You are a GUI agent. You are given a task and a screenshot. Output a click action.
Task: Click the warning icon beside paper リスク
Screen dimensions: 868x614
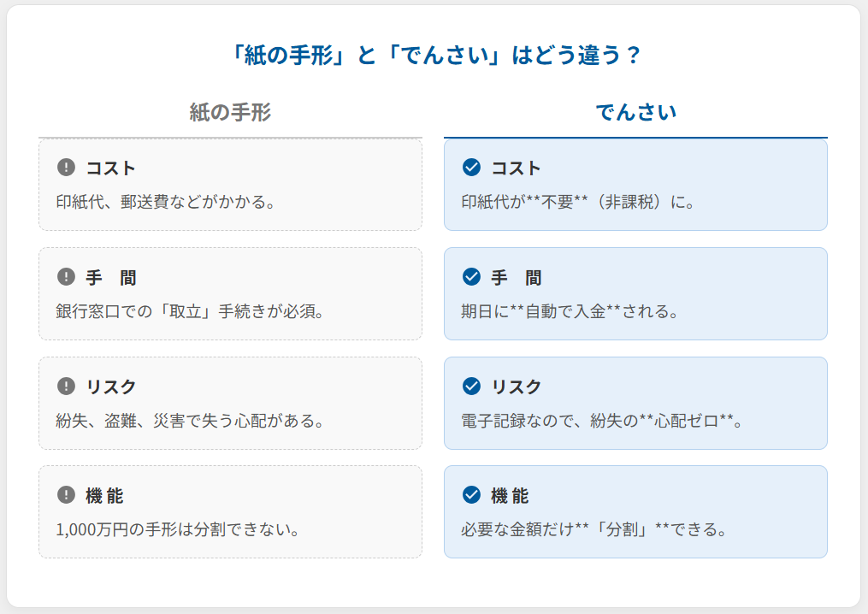click(x=66, y=386)
